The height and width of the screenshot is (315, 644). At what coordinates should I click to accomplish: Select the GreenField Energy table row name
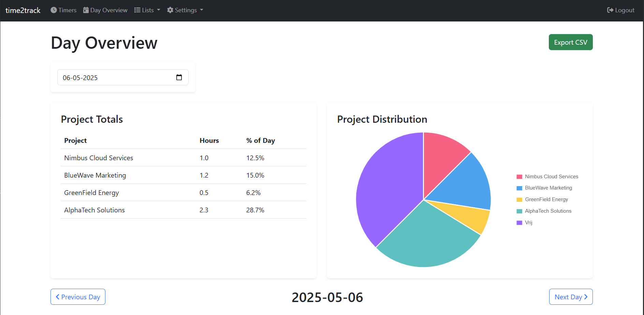pyautogui.click(x=91, y=193)
